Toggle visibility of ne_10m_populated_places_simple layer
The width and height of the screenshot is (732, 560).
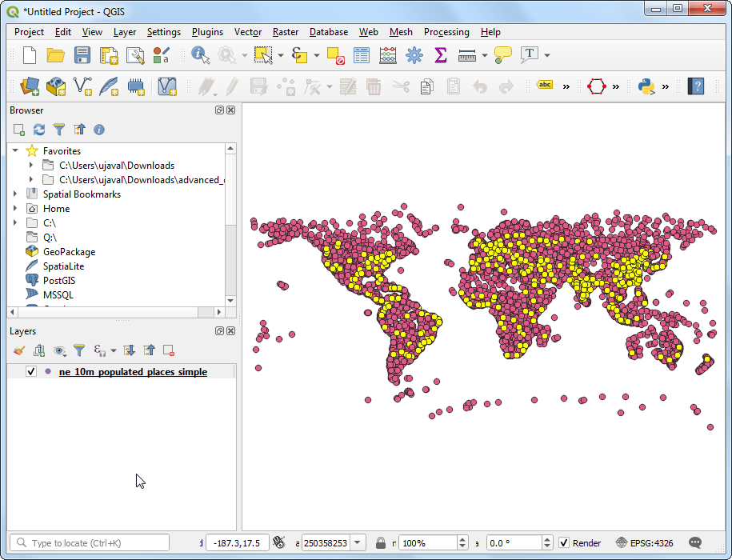click(31, 372)
